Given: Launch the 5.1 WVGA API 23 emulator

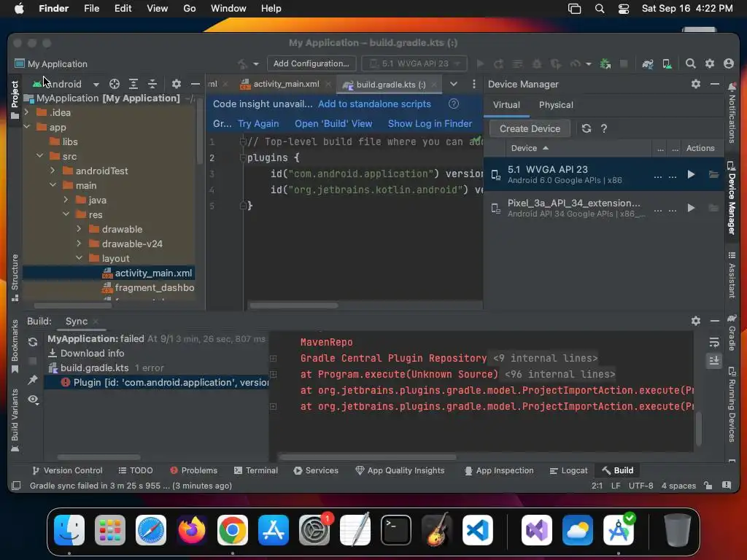Looking at the screenshot, I should click(691, 175).
